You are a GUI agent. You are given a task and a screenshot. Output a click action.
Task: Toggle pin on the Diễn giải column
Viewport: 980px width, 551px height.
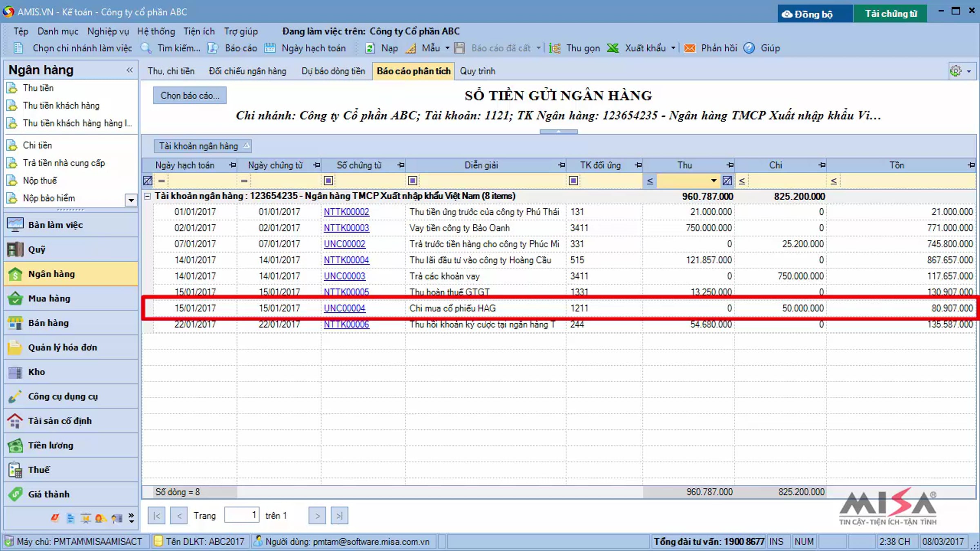coord(561,165)
